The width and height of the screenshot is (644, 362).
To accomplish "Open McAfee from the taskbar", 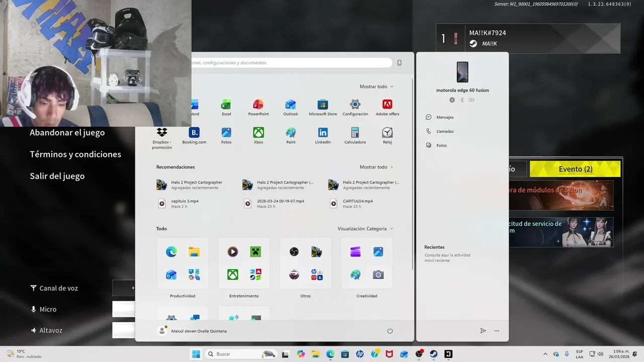I will pos(389,354).
